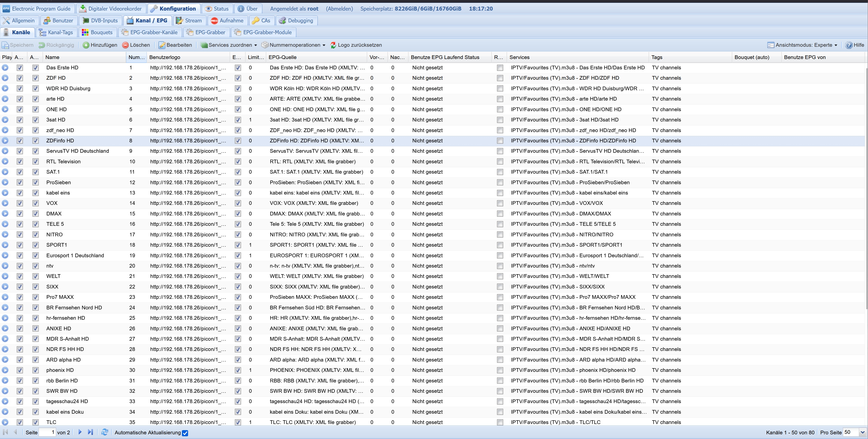Sort by EPG-Quelle column header
Viewport: 868px width, 439px height.
[316, 57]
